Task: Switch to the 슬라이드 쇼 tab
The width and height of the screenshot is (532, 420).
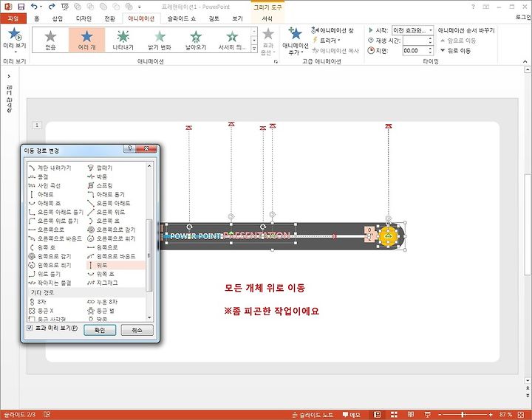Action: pos(182,18)
